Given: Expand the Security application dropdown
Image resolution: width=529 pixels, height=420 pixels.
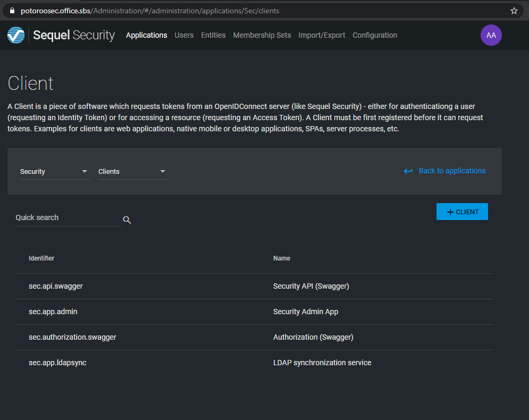Looking at the screenshot, I should pos(54,172).
